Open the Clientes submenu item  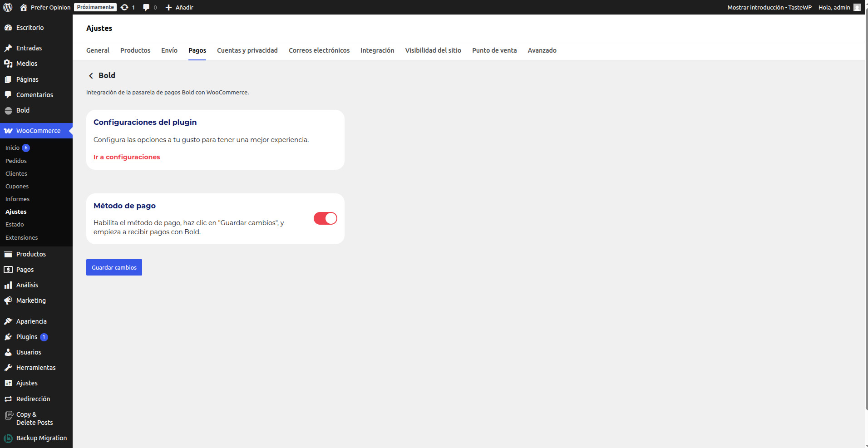(x=16, y=173)
